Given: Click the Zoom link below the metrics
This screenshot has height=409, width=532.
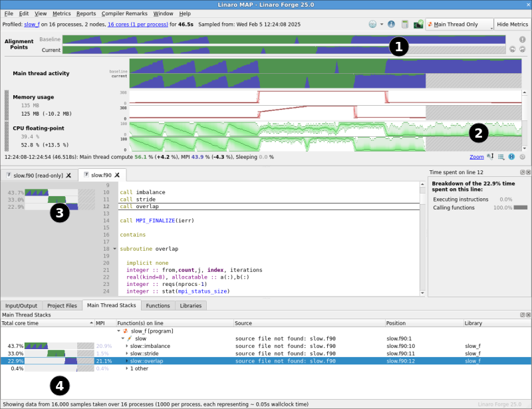Looking at the screenshot, I should tap(476, 157).
